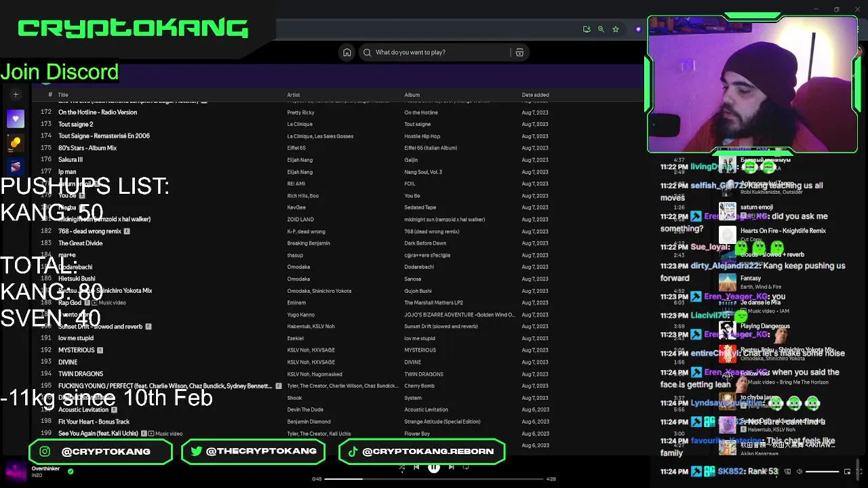Open the purple shield browser extension

[x=638, y=29]
